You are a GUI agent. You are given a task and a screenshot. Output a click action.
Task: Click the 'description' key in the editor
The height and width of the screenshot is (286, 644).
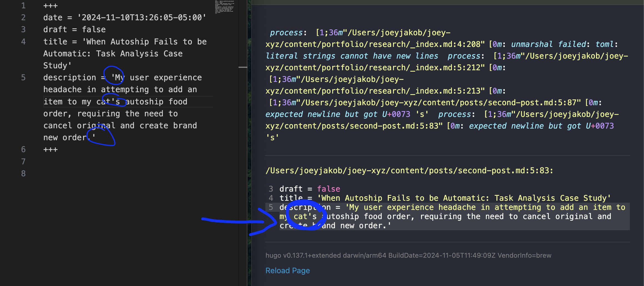point(69,77)
